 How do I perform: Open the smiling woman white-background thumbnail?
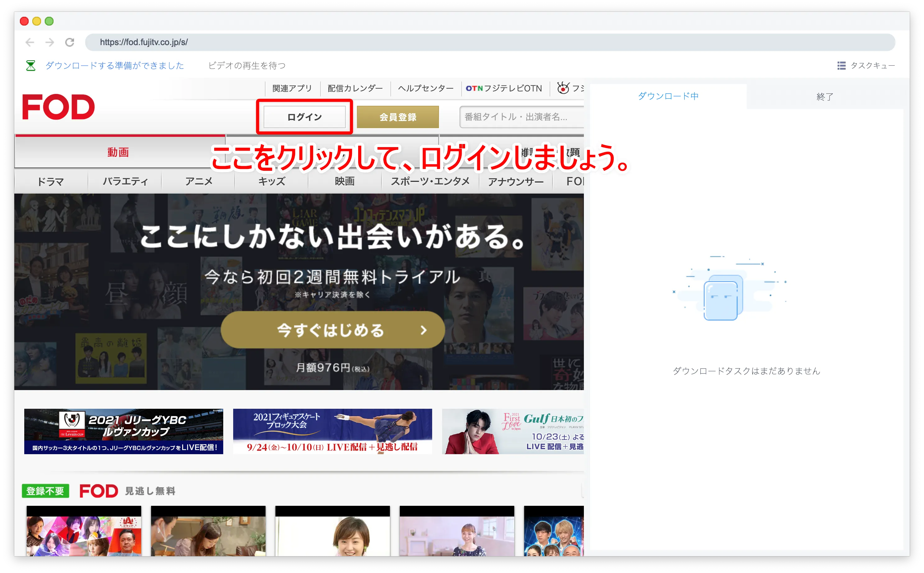point(332,531)
